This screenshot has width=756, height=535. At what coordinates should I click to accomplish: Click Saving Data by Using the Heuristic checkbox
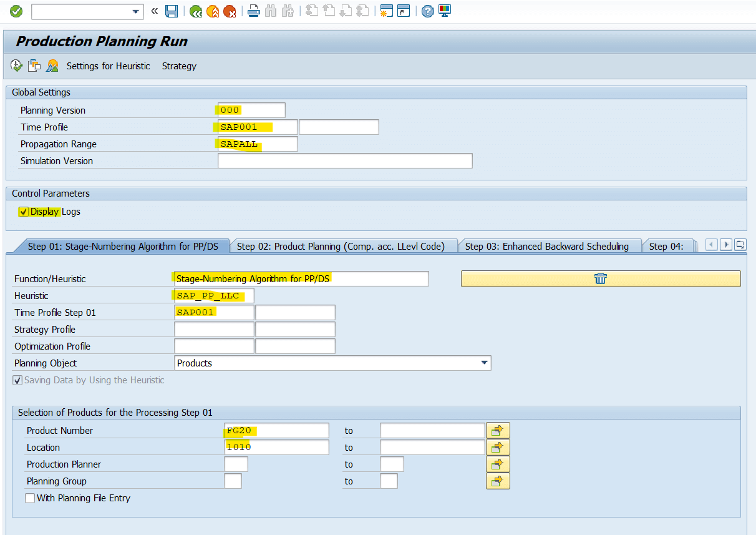(17, 380)
